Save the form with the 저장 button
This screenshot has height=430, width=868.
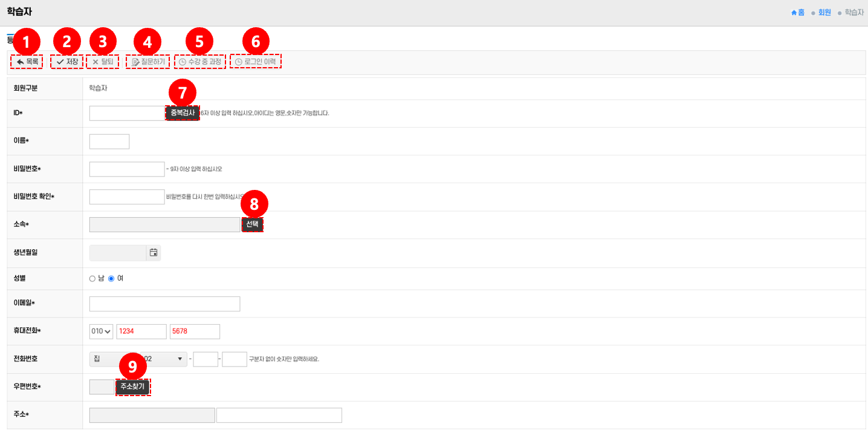[67, 62]
